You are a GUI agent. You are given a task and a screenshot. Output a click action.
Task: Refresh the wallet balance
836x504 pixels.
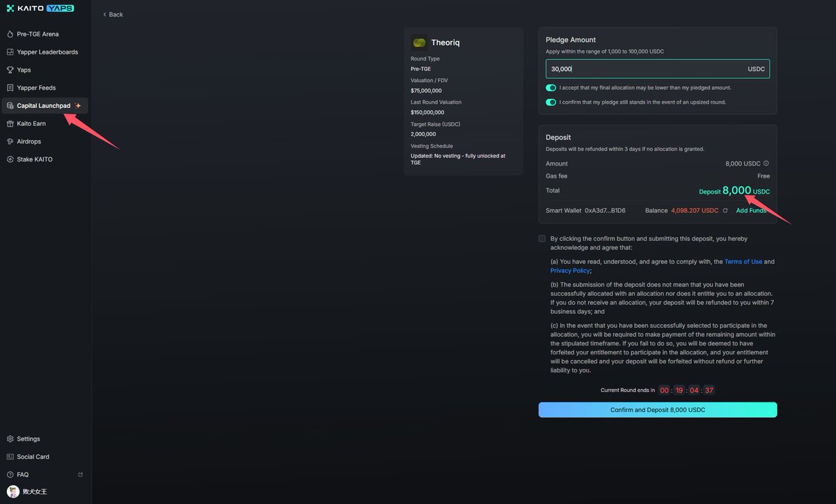click(725, 210)
